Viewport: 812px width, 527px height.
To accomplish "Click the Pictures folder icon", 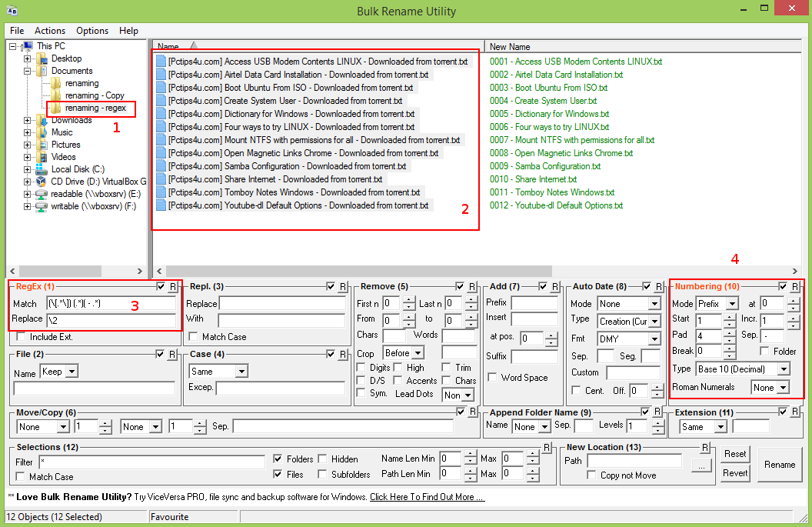I will pyautogui.click(x=42, y=145).
